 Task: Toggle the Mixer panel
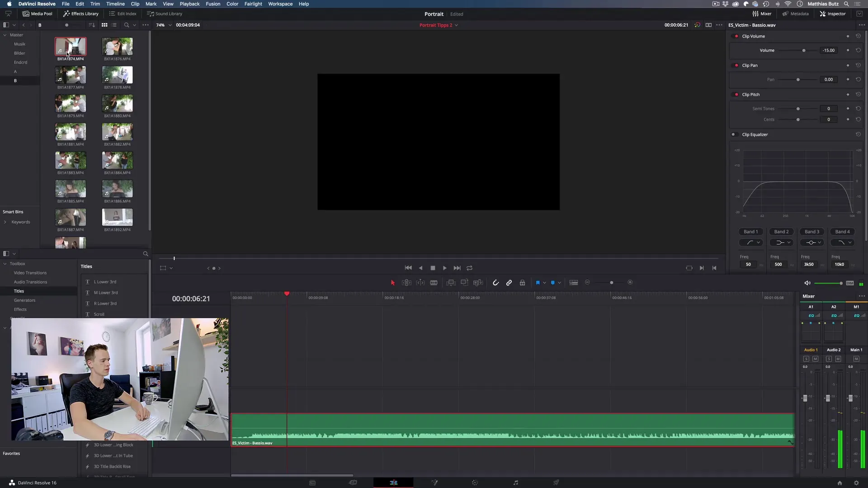(762, 14)
